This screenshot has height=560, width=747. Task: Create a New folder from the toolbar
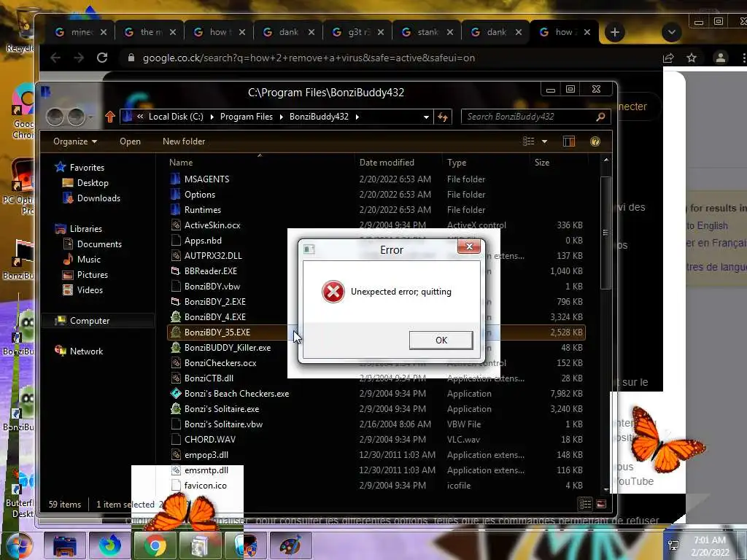(184, 141)
